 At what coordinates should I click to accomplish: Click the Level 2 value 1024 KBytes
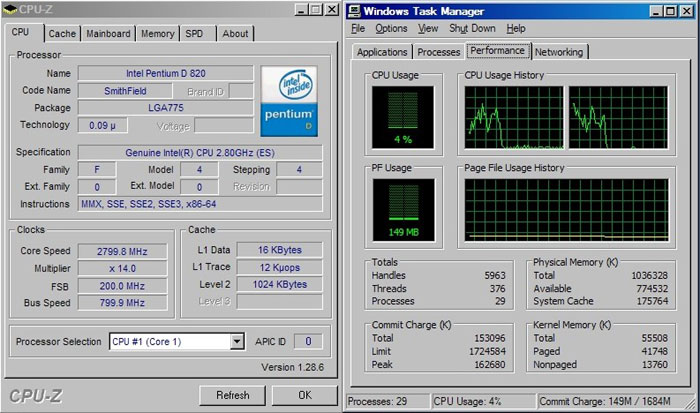[279, 284]
